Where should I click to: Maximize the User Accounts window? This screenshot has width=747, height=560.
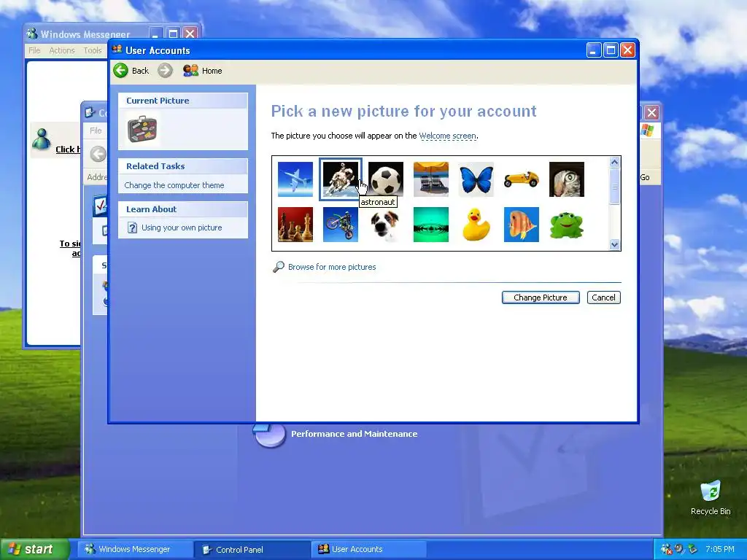click(x=611, y=50)
